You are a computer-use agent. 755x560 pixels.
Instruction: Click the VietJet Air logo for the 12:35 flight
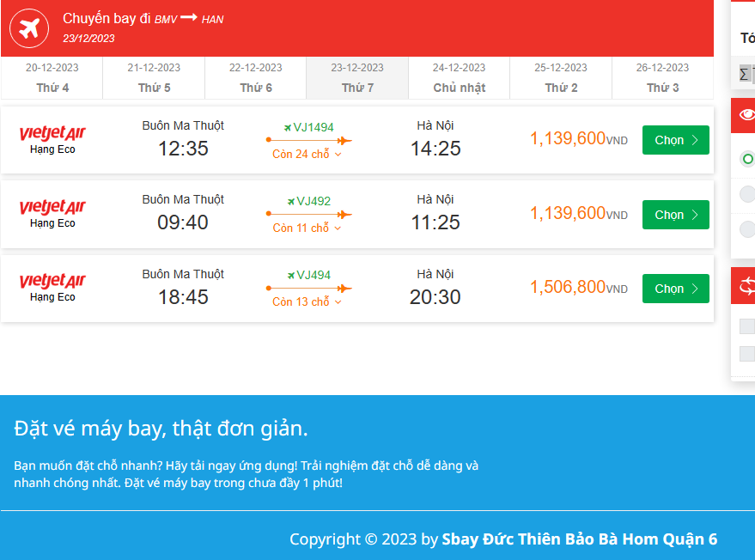pyautogui.click(x=52, y=133)
